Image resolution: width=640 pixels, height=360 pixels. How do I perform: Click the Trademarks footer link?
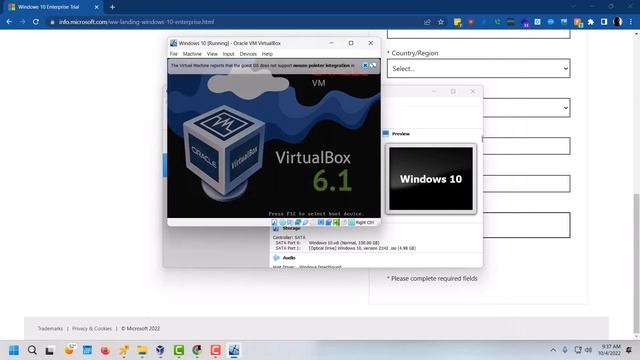(x=50, y=328)
